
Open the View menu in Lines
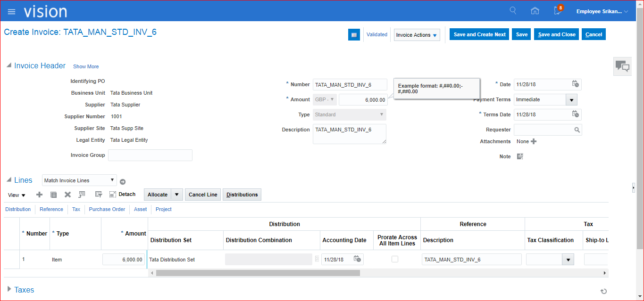[x=17, y=195]
